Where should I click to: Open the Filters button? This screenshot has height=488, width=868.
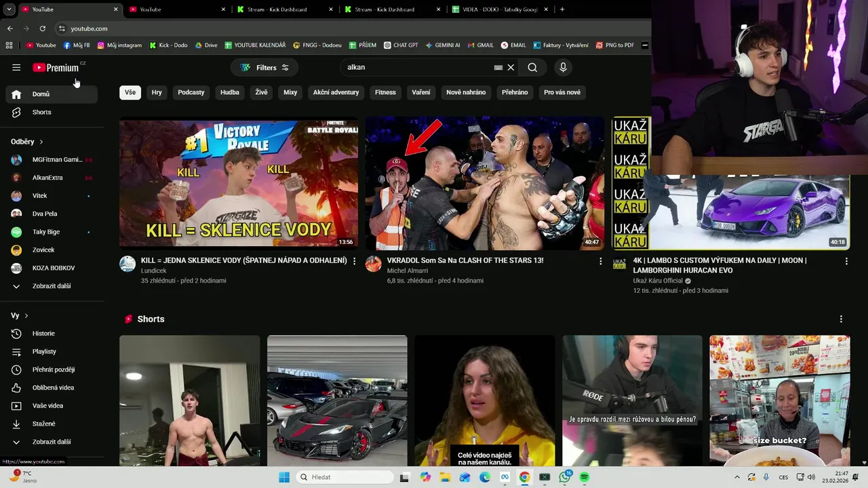pyautogui.click(x=264, y=67)
